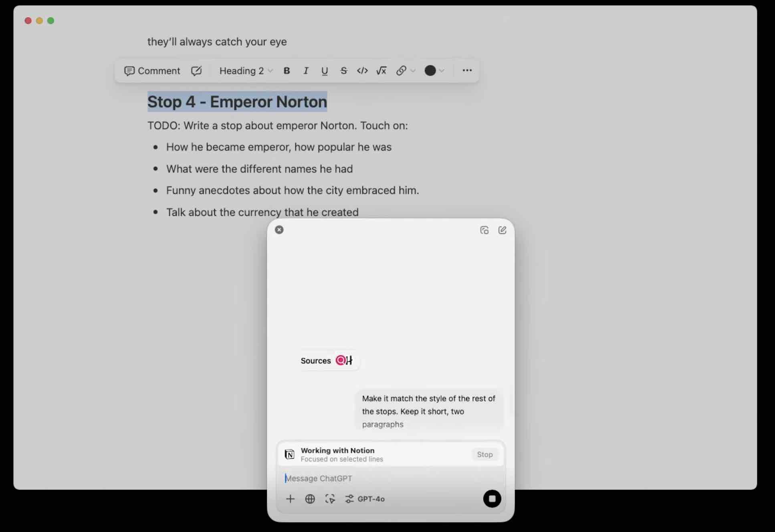Toggle the web browsing icon in ChatGPT
The width and height of the screenshot is (775, 532).
click(309, 498)
